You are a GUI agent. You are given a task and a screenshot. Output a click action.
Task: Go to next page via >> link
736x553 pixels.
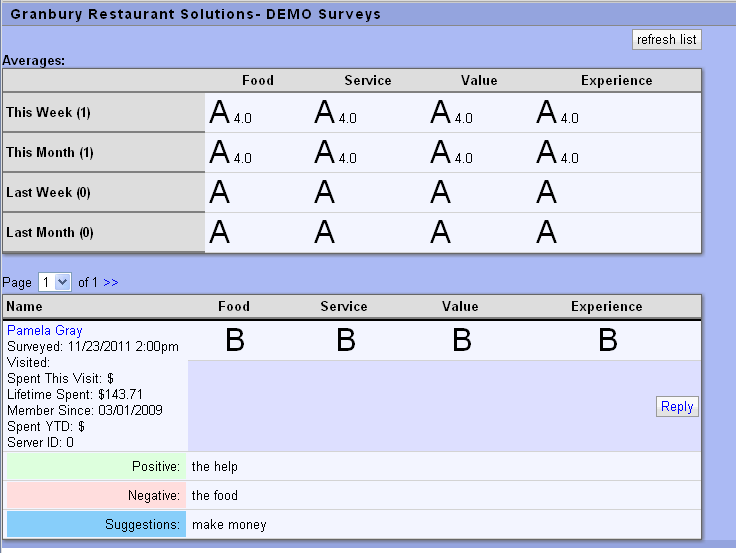[111, 282]
